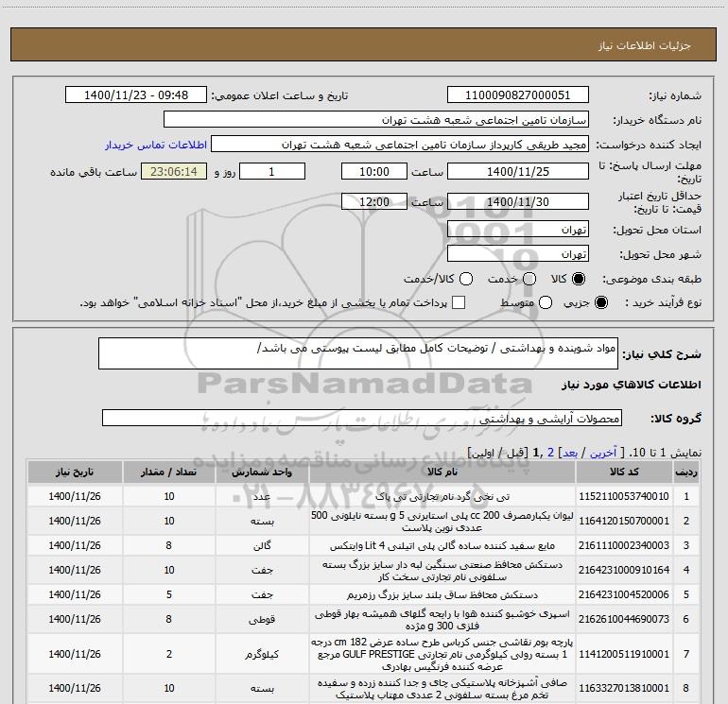Click item code 2164231004520006

click(624, 594)
